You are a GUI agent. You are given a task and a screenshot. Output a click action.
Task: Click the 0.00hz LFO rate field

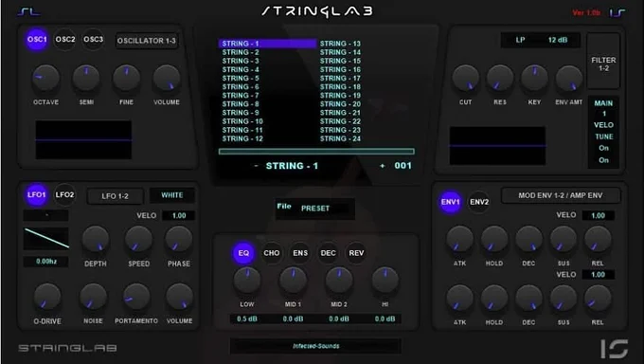[x=46, y=262]
